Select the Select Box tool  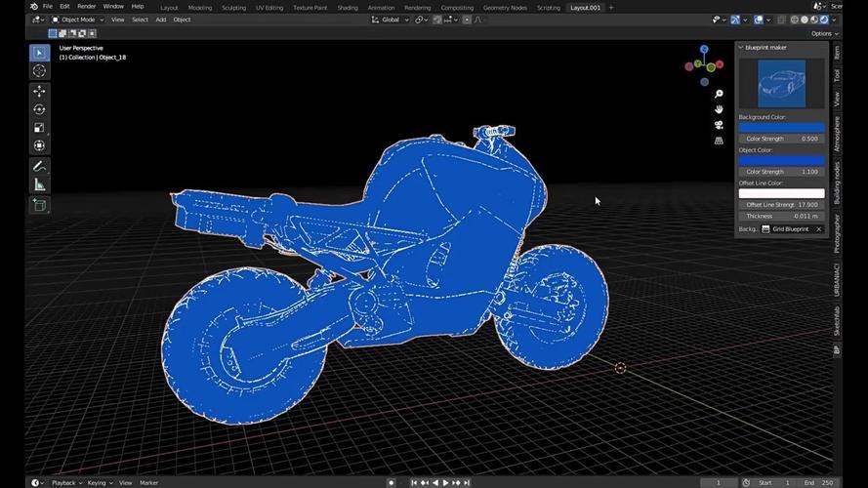point(39,53)
